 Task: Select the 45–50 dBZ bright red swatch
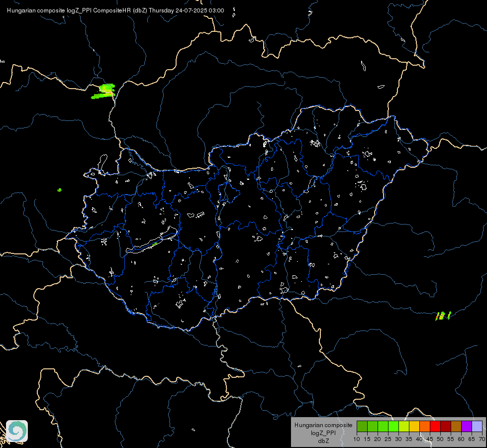point(435,426)
